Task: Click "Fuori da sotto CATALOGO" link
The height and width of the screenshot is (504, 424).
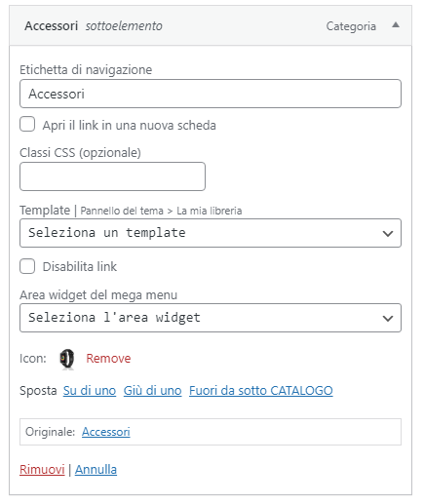Action: click(x=261, y=390)
